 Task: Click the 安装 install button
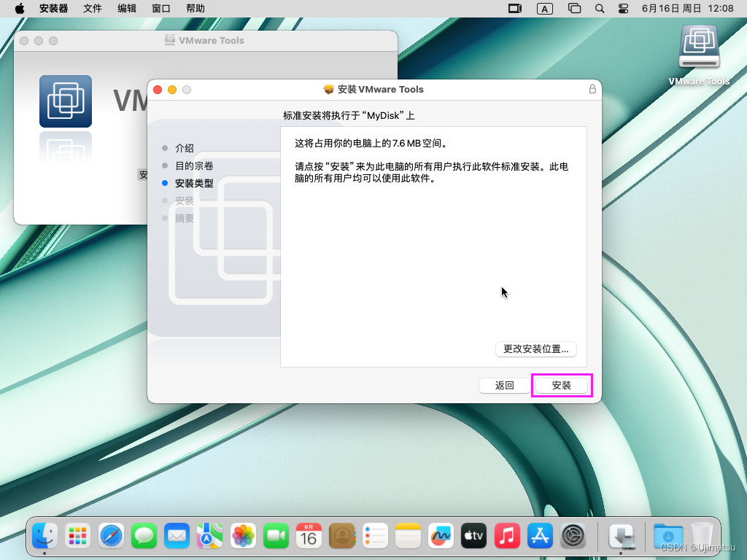[561, 385]
